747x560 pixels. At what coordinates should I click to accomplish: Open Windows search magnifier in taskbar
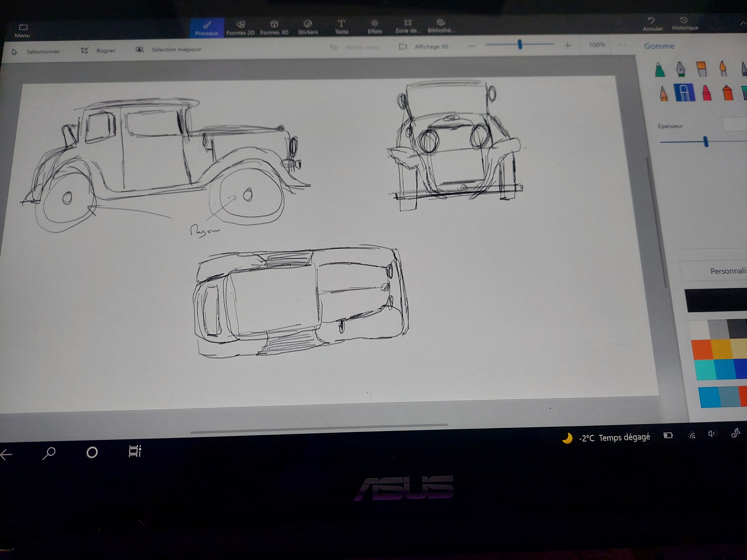tap(49, 453)
